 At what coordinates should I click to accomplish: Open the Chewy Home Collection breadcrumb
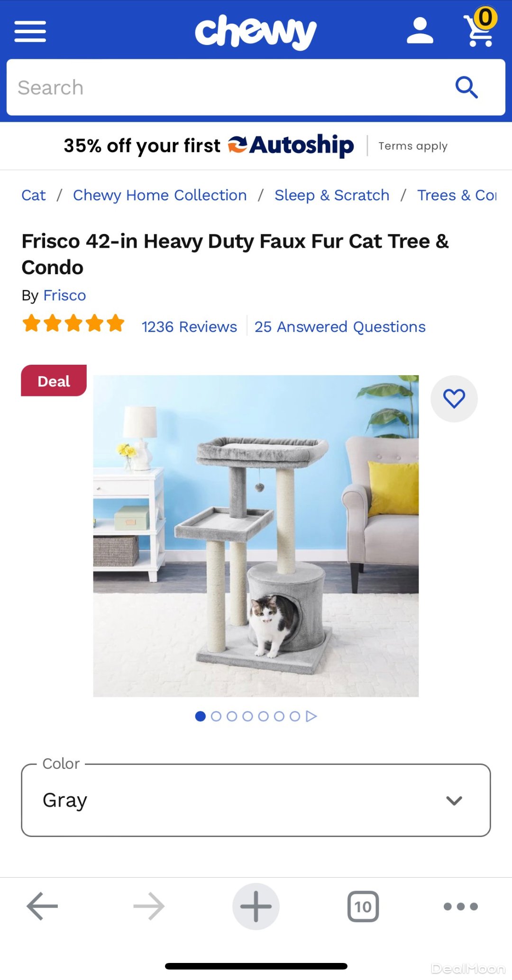point(160,195)
